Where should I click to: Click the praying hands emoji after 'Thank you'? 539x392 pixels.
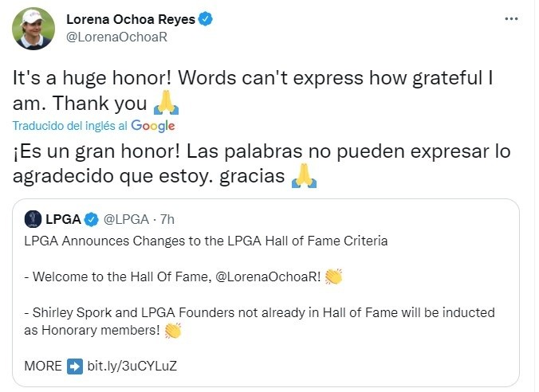click(163, 103)
